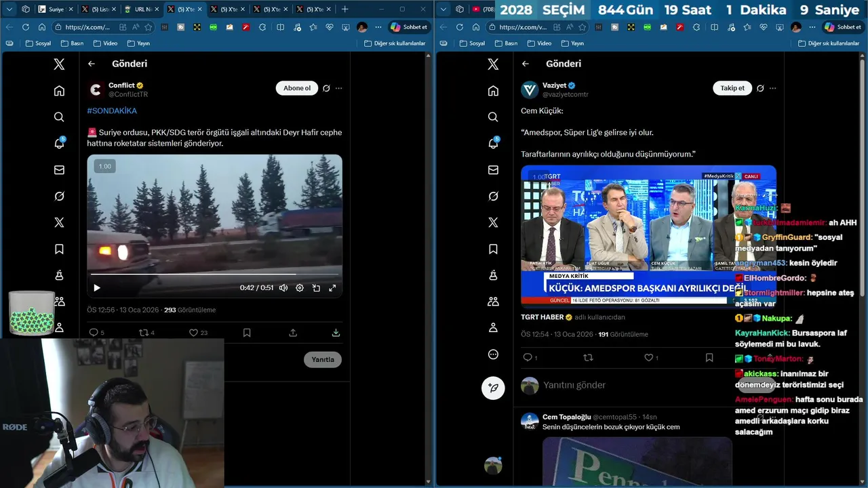The width and height of the screenshot is (868, 488).
Task: Expand Sosyal bookmarks folder in left window
Action: coord(38,43)
